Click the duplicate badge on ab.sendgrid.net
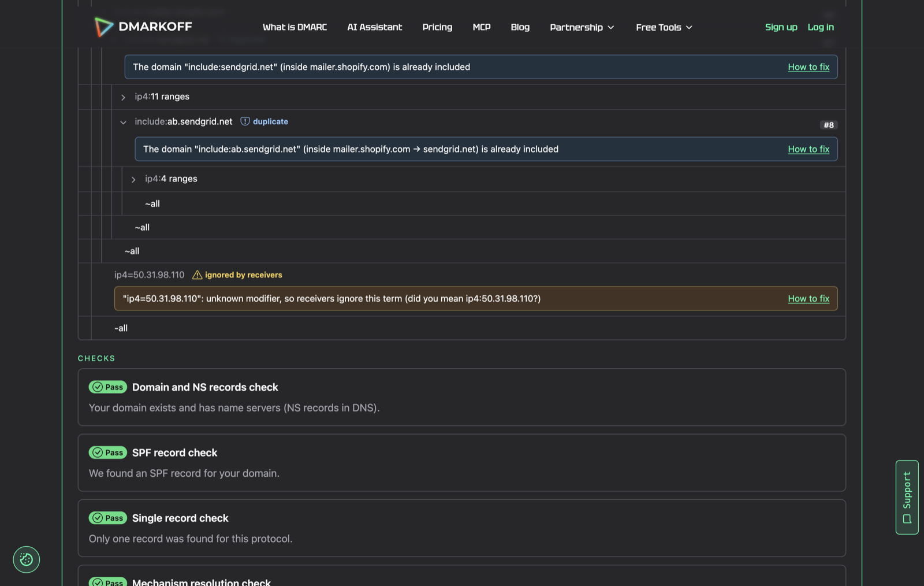924x586 pixels. click(264, 121)
